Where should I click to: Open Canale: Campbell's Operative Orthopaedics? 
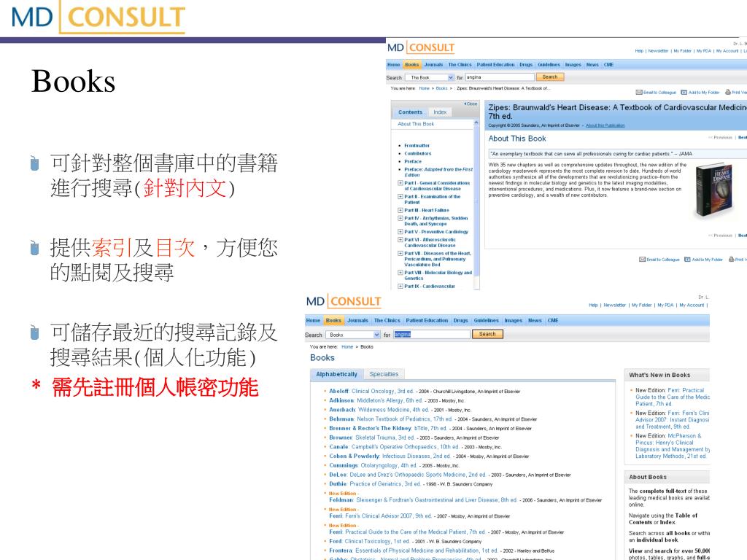394,447
